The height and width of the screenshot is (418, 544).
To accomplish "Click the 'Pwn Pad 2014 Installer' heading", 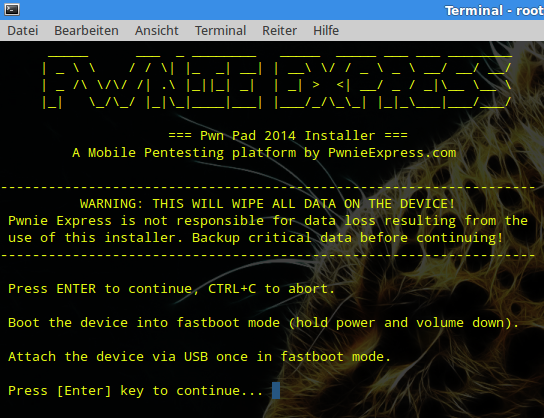I will click(x=288, y=135).
